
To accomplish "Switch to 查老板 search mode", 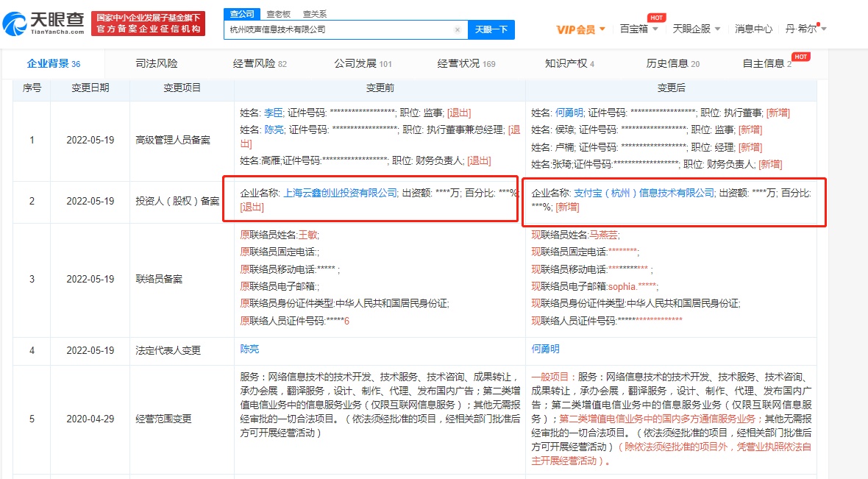I will pyautogui.click(x=277, y=13).
